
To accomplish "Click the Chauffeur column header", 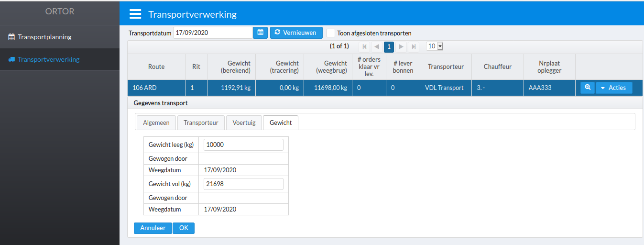I will [498, 67].
